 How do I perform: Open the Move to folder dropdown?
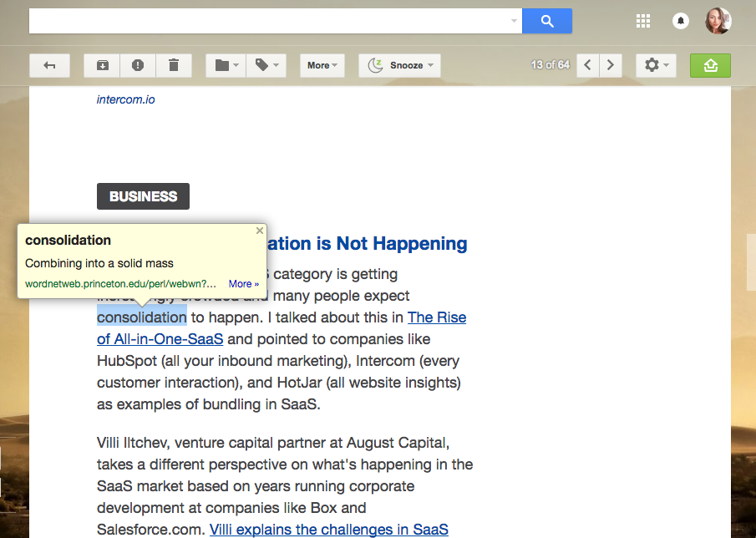pyautogui.click(x=226, y=65)
